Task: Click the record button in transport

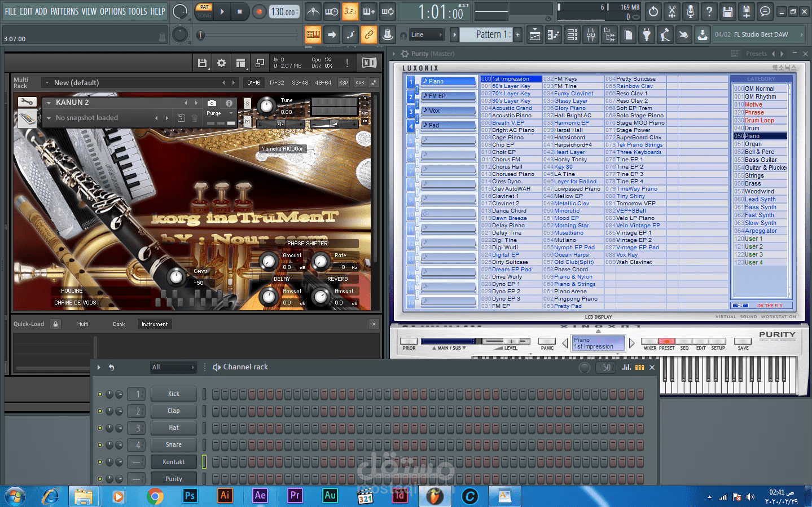Action: [259, 11]
